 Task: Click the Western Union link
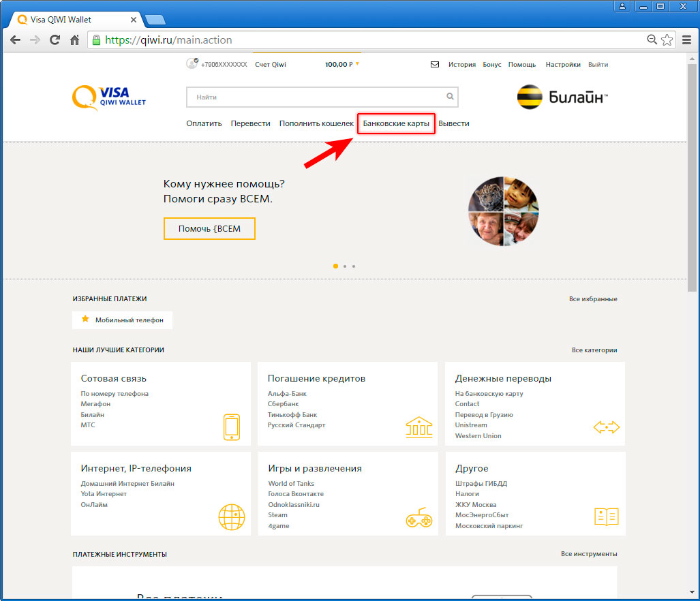[478, 436]
